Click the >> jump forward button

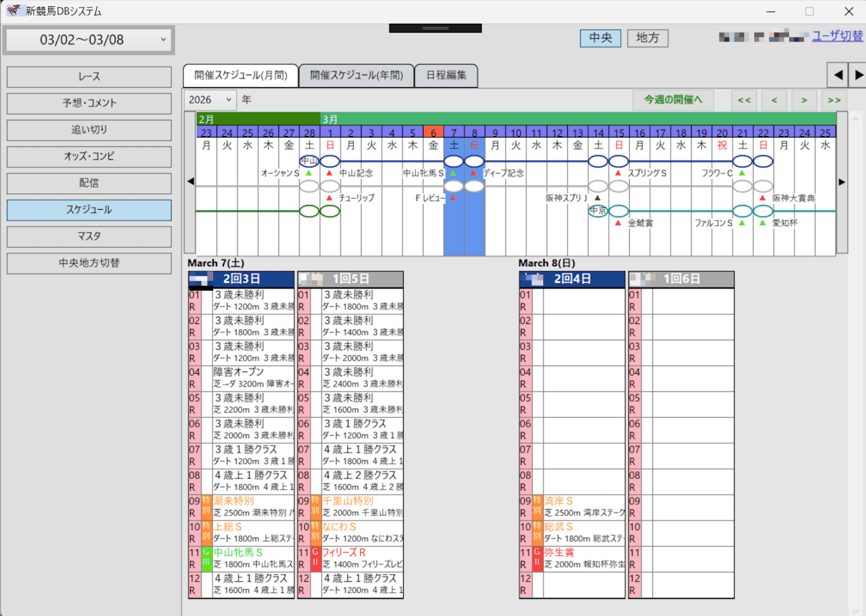click(x=834, y=100)
